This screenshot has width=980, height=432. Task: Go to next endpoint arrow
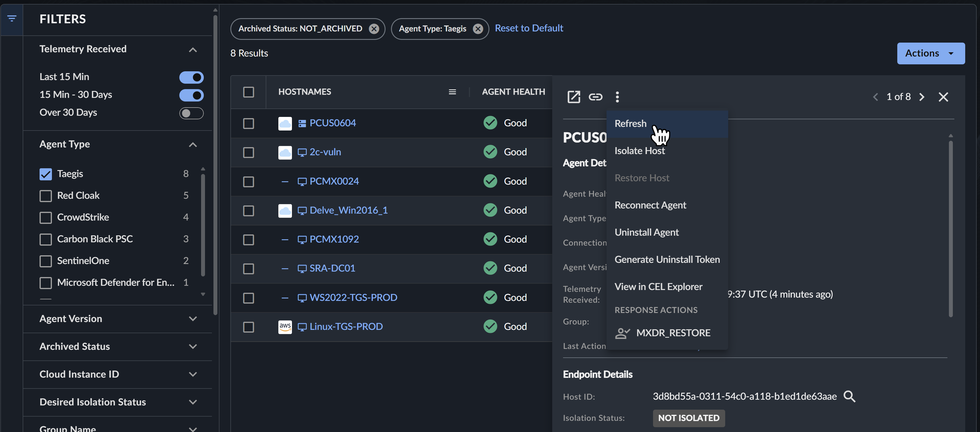(921, 97)
